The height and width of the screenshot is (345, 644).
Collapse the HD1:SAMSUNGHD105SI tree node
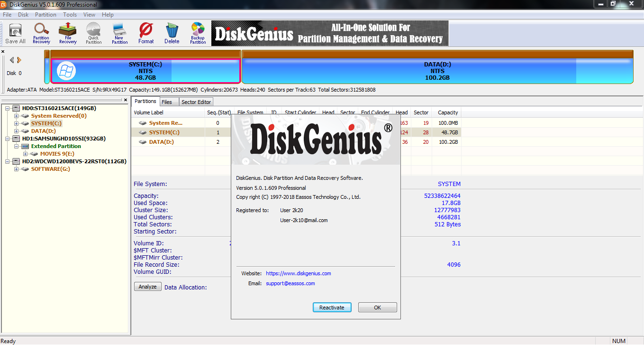tap(8, 139)
